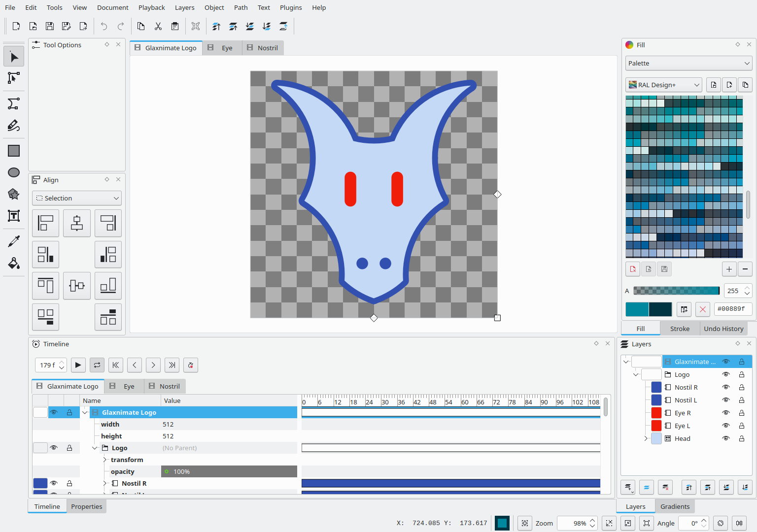Image resolution: width=757 pixels, height=532 pixels.
Task: Click the alpha transparency slider
Action: [x=676, y=291]
